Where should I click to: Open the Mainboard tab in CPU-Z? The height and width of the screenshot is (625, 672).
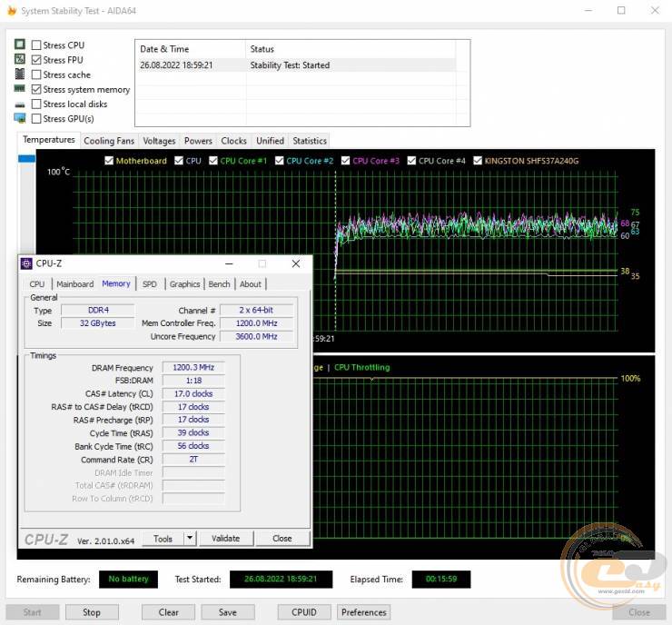(75, 284)
